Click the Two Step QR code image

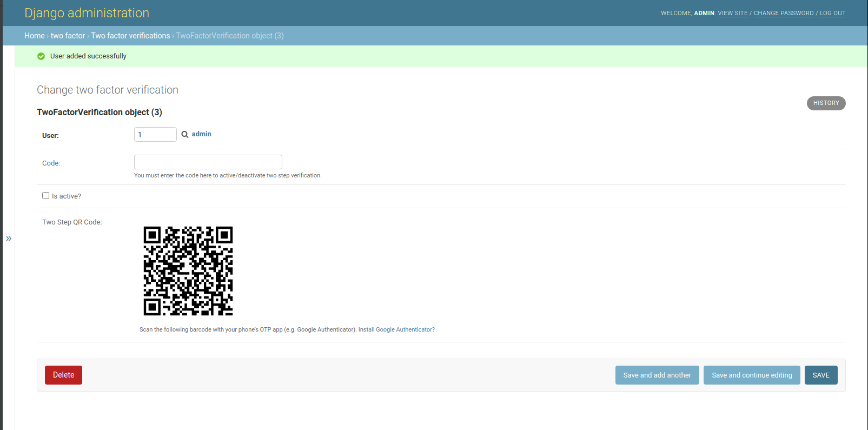[x=188, y=271]
